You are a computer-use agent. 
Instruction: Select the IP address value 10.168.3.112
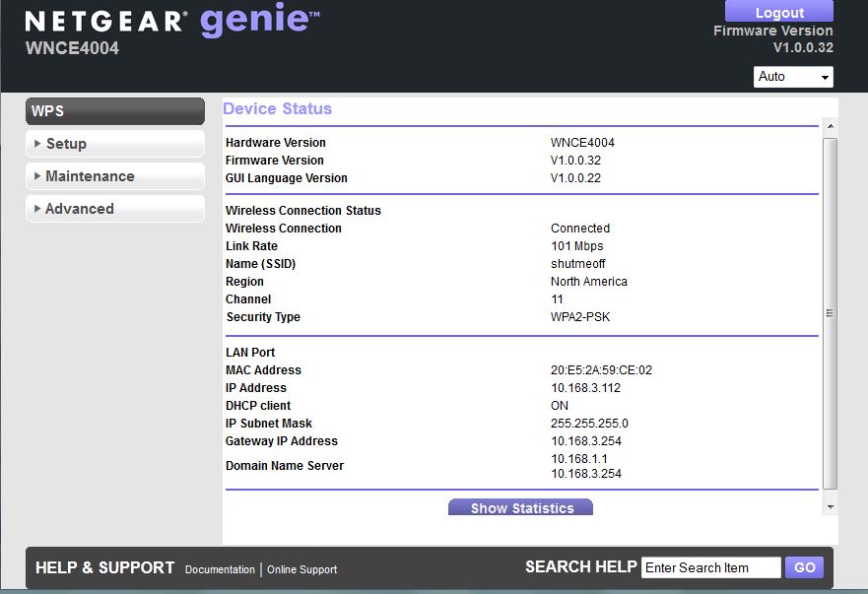point(585,387)
